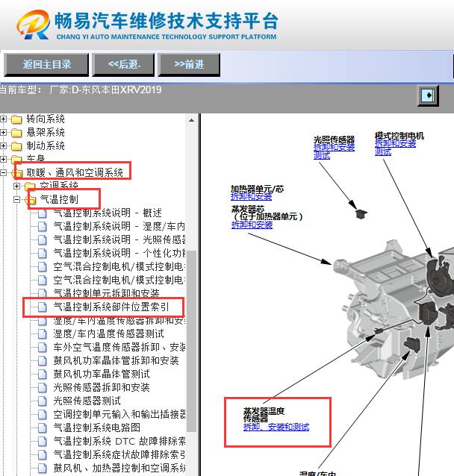This screenshot has height=476, width=454.
Task: Open 气温控制系统电路图 document
Action: [96, 428]
